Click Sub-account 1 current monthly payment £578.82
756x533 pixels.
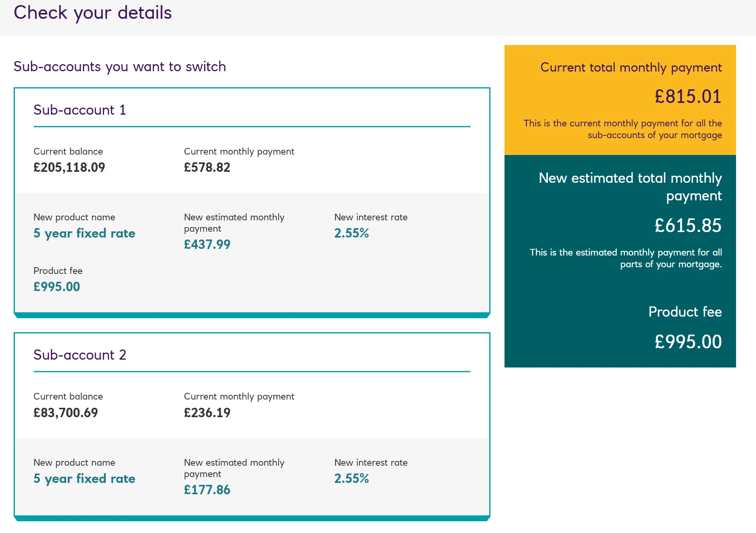(207, 167)
